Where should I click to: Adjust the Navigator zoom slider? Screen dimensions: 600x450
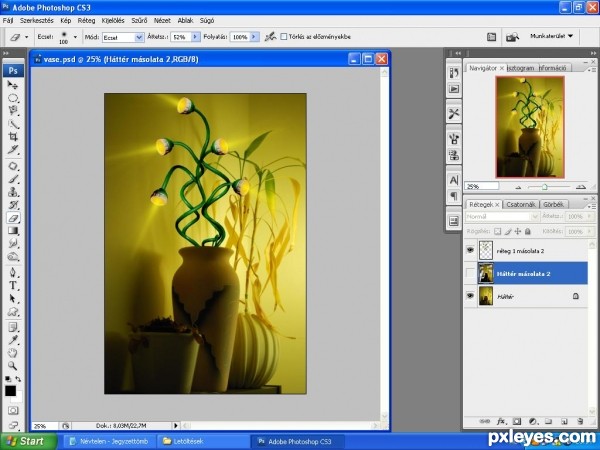pyautogui.click(x=545, y=187)
